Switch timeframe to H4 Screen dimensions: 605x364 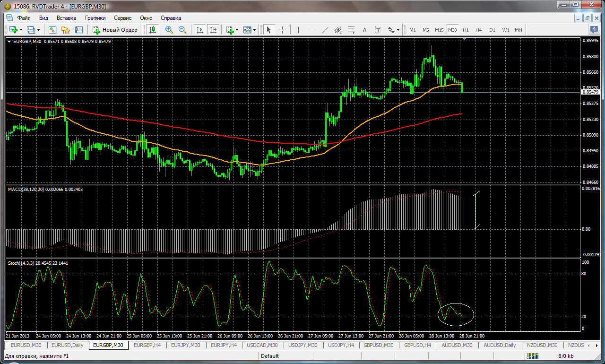pyautogui.click(x=478, y=30)
